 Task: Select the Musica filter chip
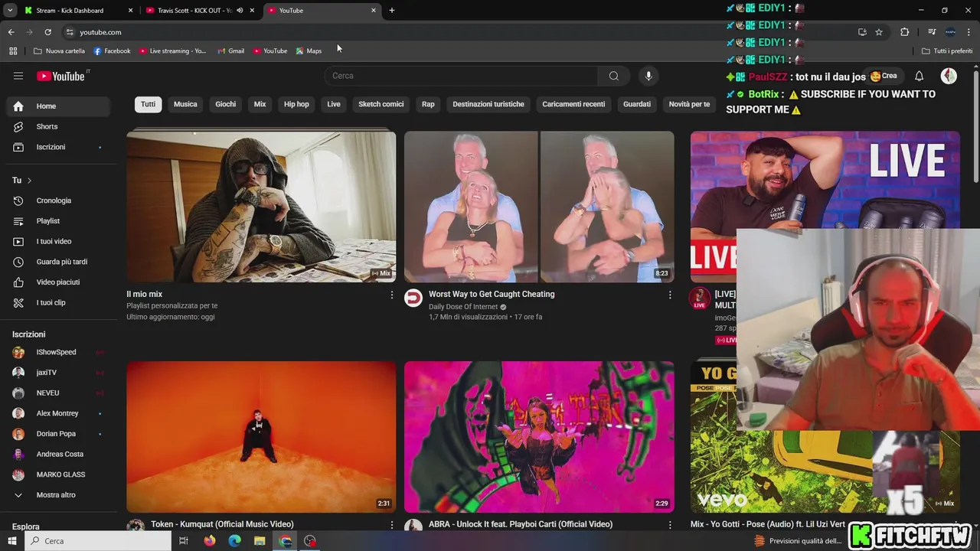pos(185,104)
